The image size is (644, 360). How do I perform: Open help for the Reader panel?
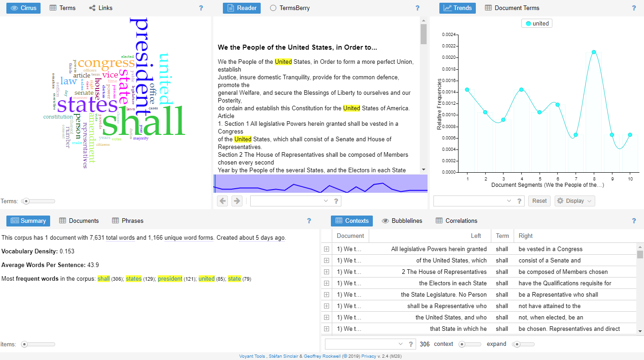[x=417, y=8]
